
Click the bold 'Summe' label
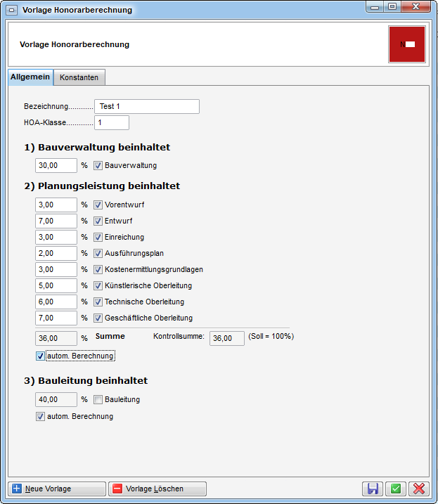[x=110, y=336]
